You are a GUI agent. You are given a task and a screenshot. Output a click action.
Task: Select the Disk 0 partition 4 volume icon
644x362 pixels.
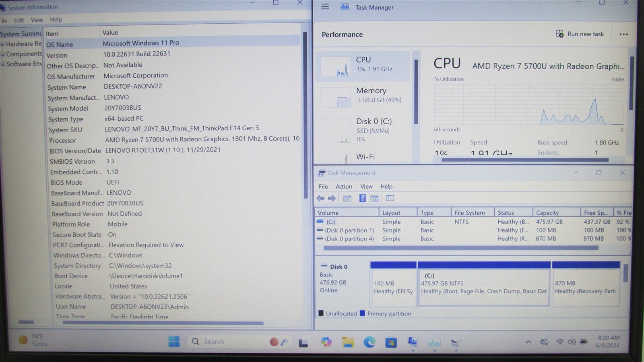click(320, 239)
